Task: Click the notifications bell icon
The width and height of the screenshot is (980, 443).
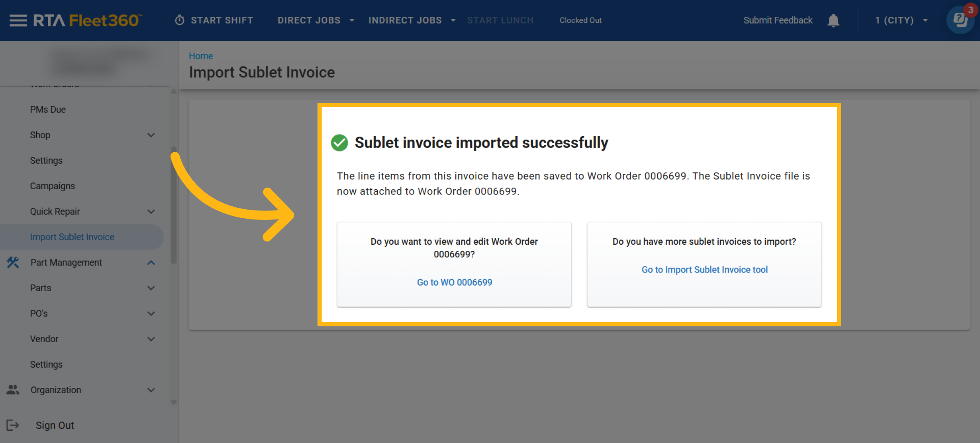Action: click(833, 20)
